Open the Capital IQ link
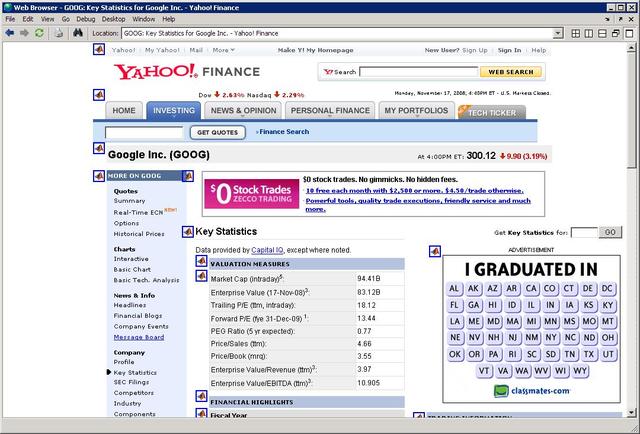 [267, 250]
